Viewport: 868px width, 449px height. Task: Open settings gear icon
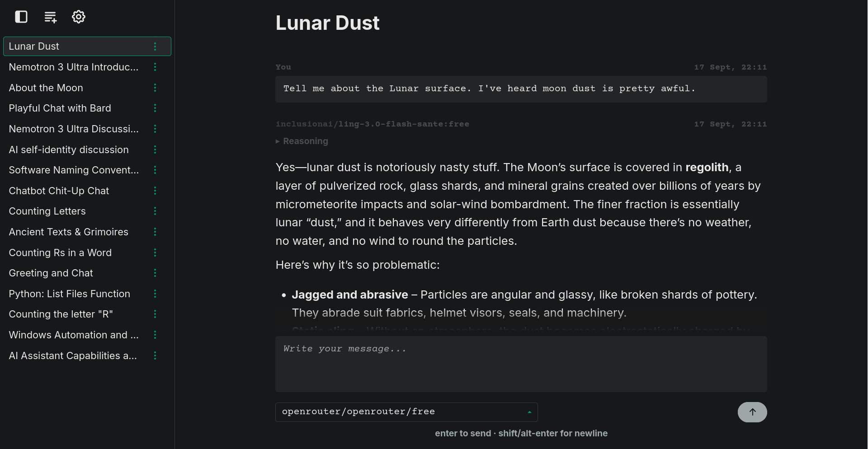(x=79, y=17)
